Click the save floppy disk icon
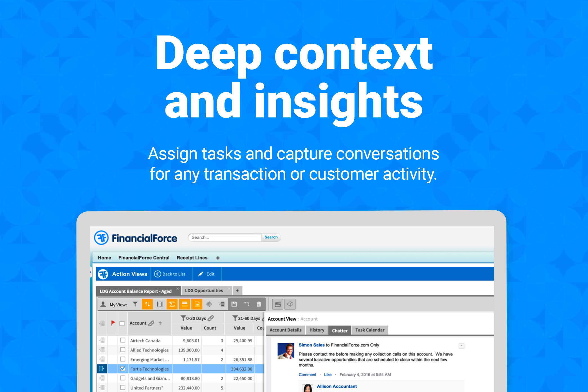The width and height of the screenshot is (588, 392). [x=234, y=304]
